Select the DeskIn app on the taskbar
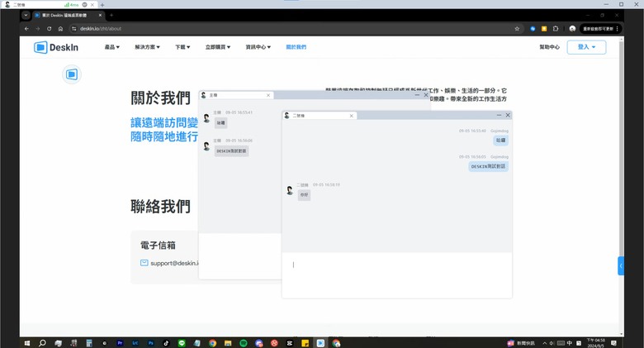 tap(321, 343)
